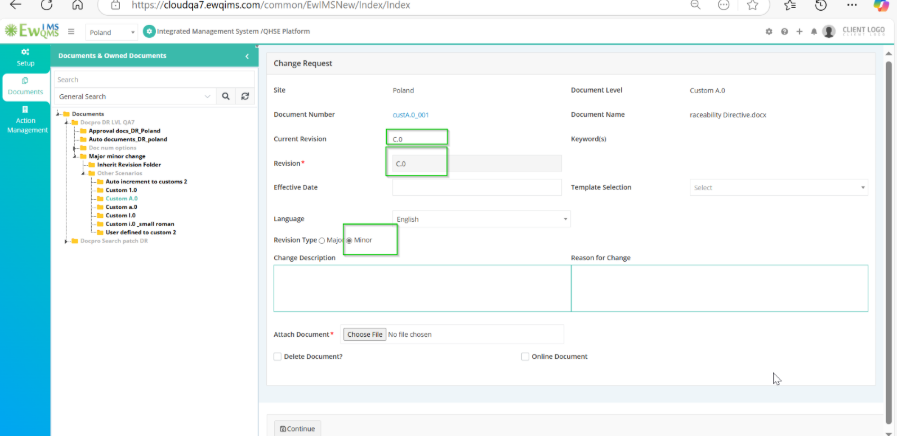Reload the page with refresh icon
The image size is (898, 436).
tap(46, 5)
